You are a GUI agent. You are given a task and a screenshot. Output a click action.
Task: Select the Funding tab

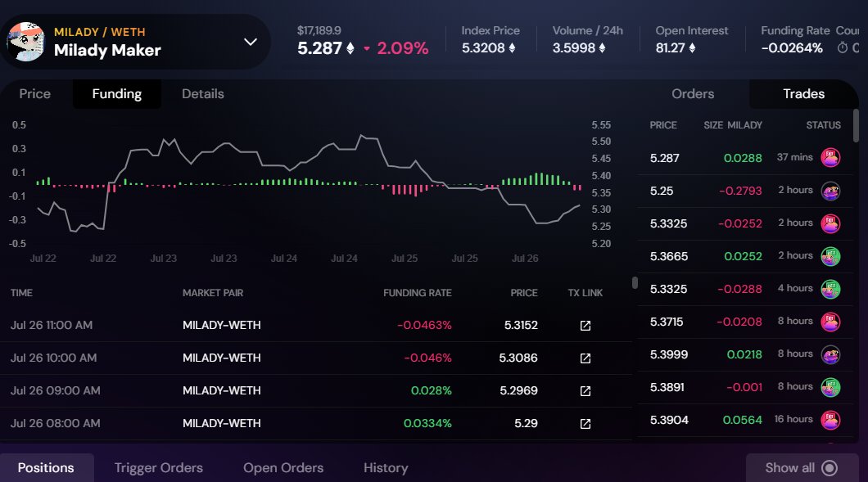[117, 94]
